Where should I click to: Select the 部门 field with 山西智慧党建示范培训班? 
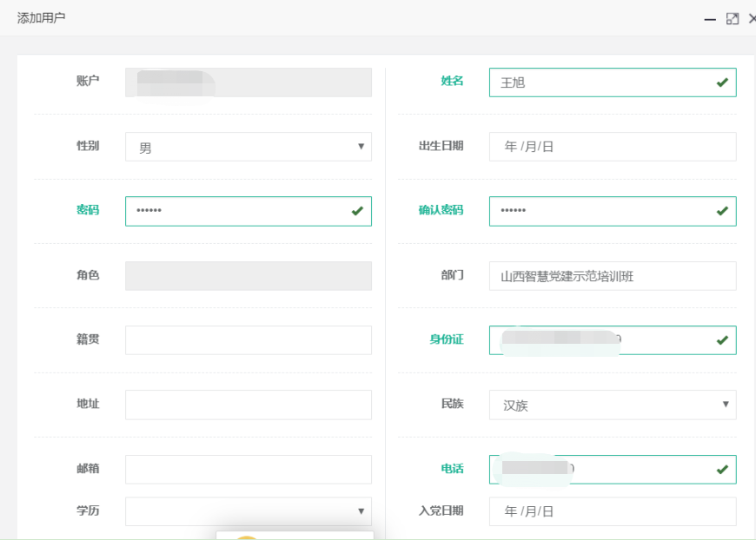click(612, 276)
